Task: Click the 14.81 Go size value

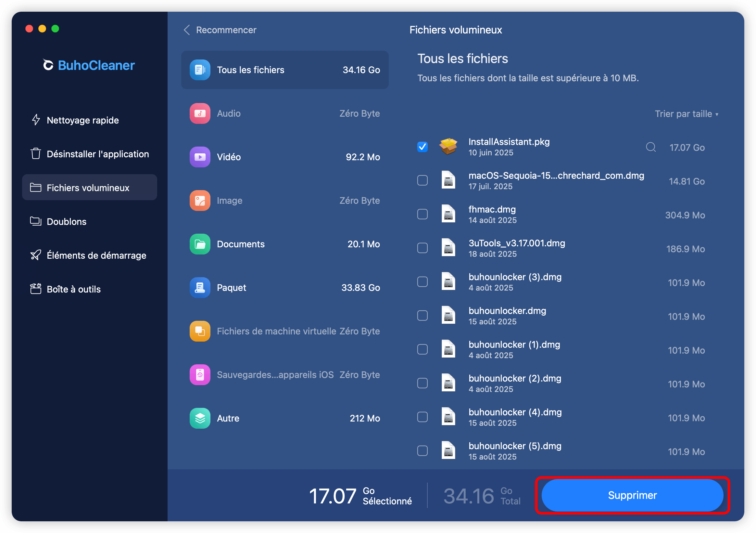Action: tap(687, 181)
